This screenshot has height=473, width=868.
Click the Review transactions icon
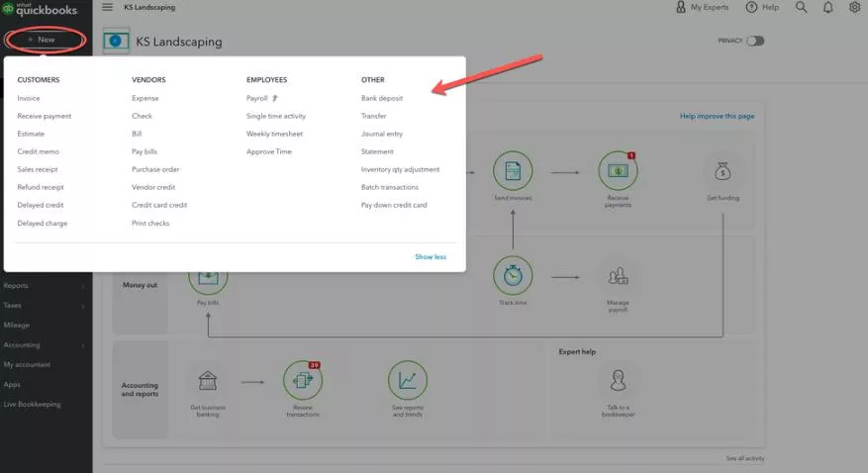pos(302,381)
